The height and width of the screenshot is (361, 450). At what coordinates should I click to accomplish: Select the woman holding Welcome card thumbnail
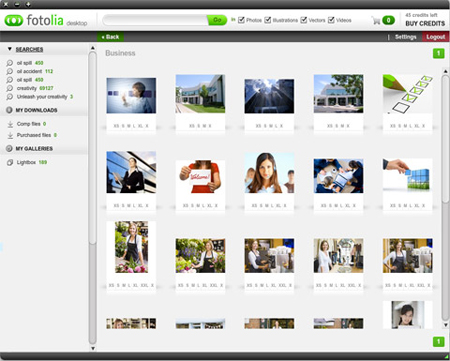tap(200, 177)
